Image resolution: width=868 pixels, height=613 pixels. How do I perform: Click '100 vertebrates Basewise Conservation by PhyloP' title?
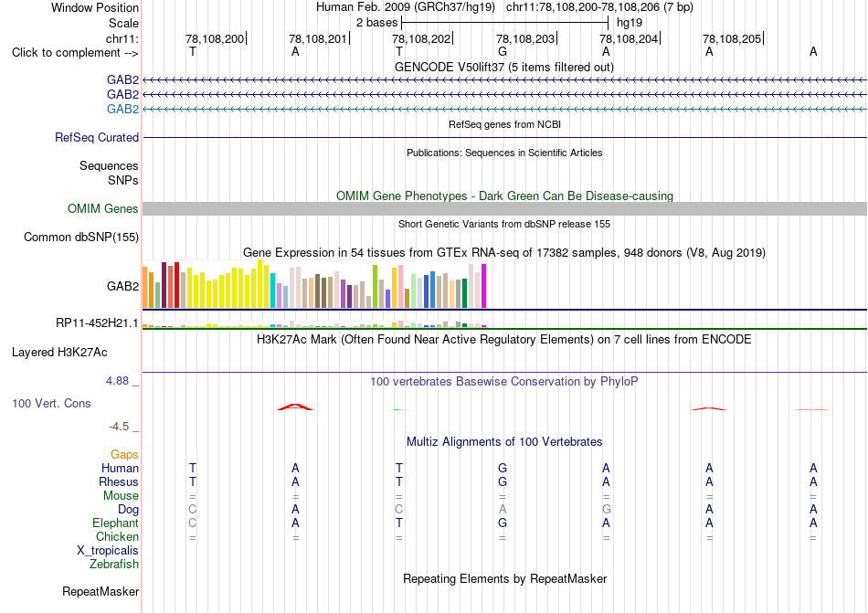pos(504,381)
